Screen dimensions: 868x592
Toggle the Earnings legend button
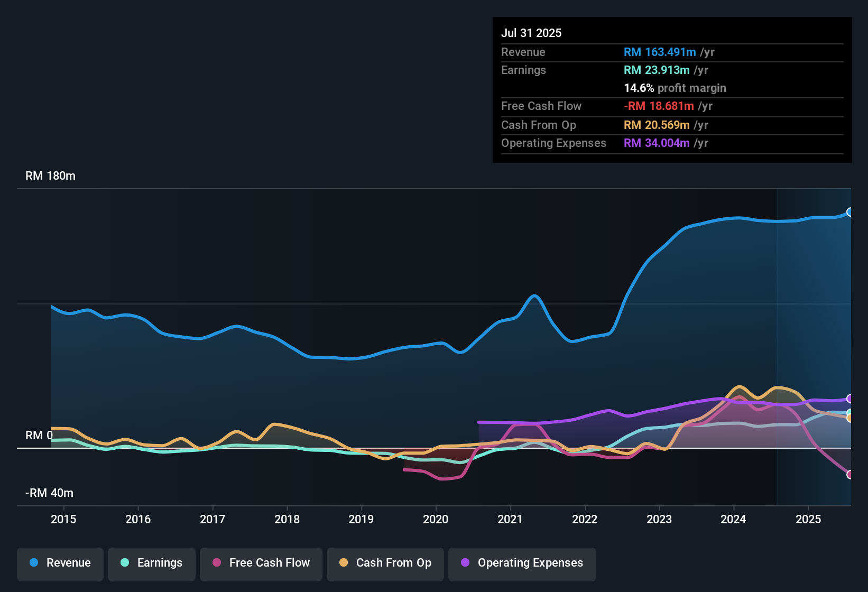[152, 563]
